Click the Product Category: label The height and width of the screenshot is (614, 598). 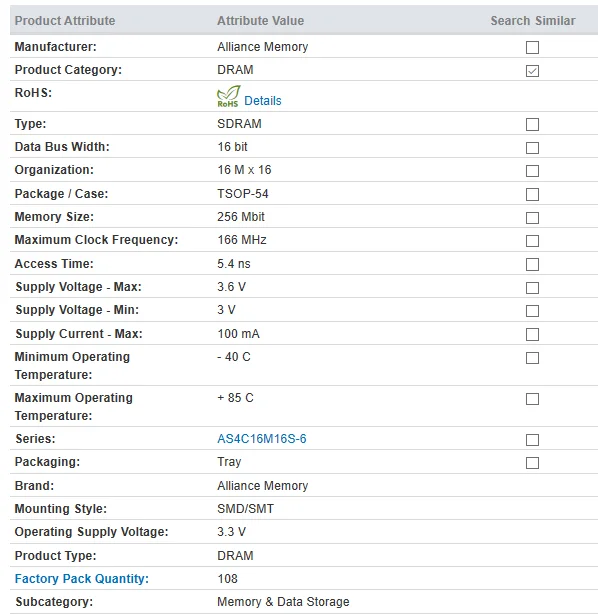68,70
